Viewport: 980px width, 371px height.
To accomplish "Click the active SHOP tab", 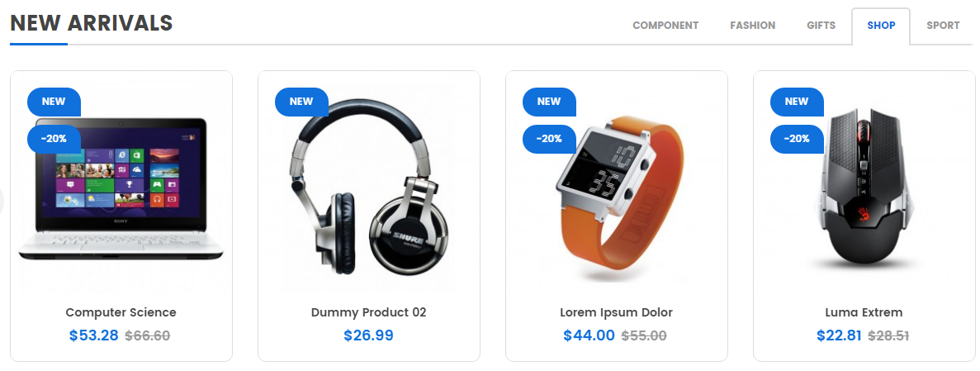I will [x=881, y=26].
